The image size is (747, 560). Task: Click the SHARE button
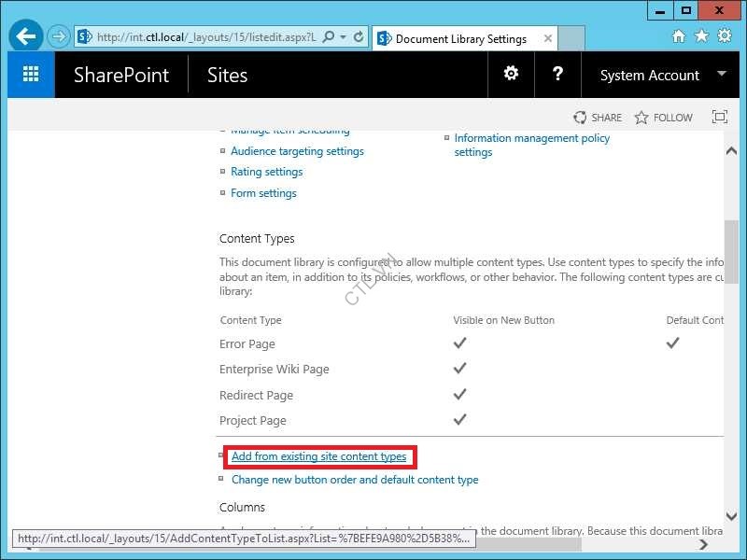tap(598, 118)
